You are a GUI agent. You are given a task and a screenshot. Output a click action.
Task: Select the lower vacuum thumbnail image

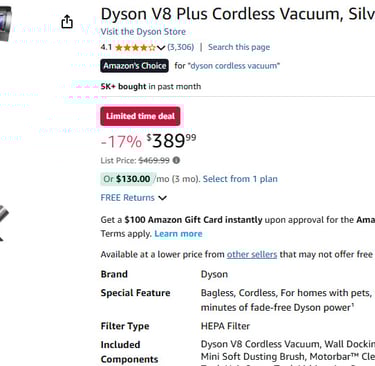4,223
